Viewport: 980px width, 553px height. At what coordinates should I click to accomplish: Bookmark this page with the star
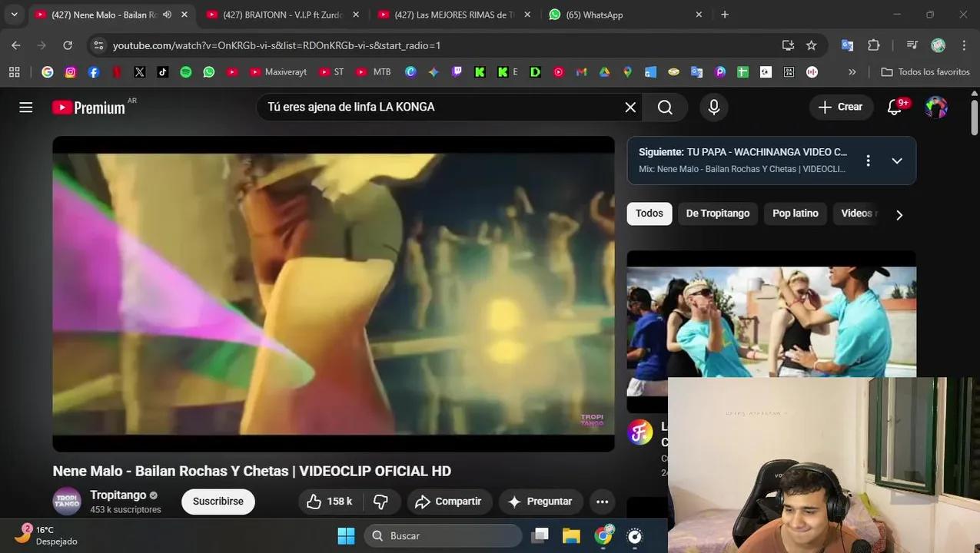tap(812, 45)
